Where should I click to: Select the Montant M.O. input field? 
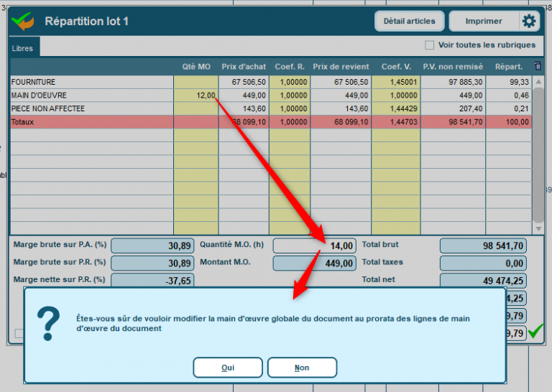click(x=315, y=263)
